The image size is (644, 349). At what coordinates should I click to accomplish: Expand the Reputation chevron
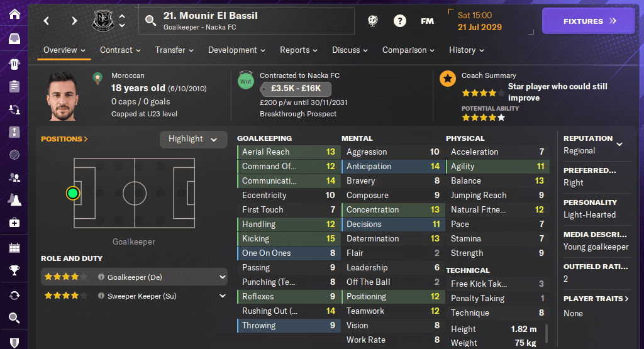click(x=619, y=144)
